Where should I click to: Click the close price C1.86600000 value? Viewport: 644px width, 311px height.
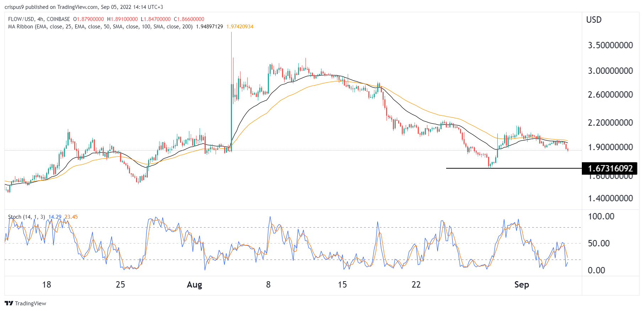[x=189, y=19]
